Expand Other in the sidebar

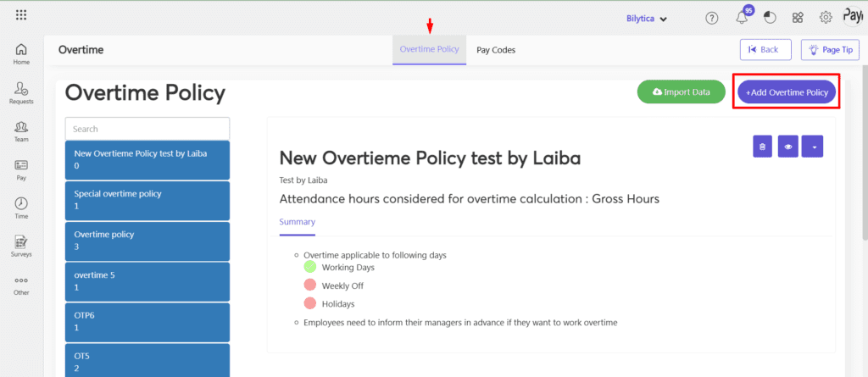[x=21, y=285]
